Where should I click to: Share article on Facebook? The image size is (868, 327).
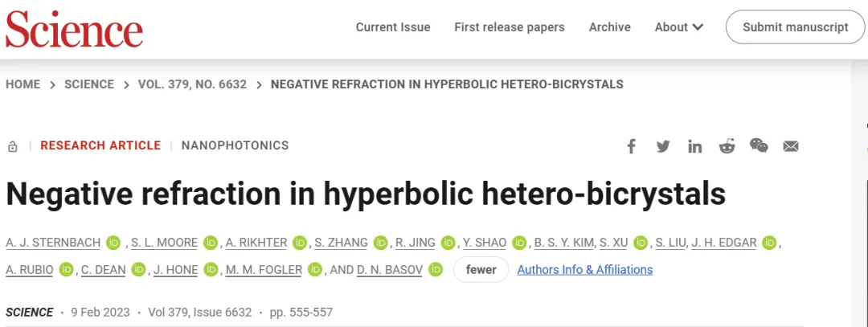631,146
